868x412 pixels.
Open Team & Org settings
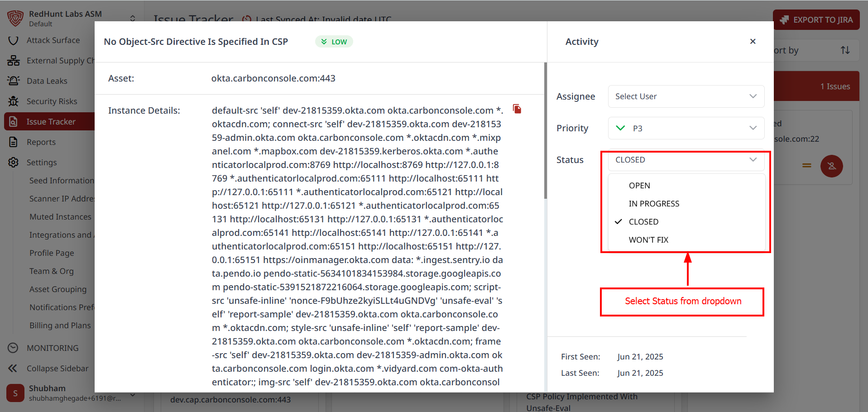[52, 271]
